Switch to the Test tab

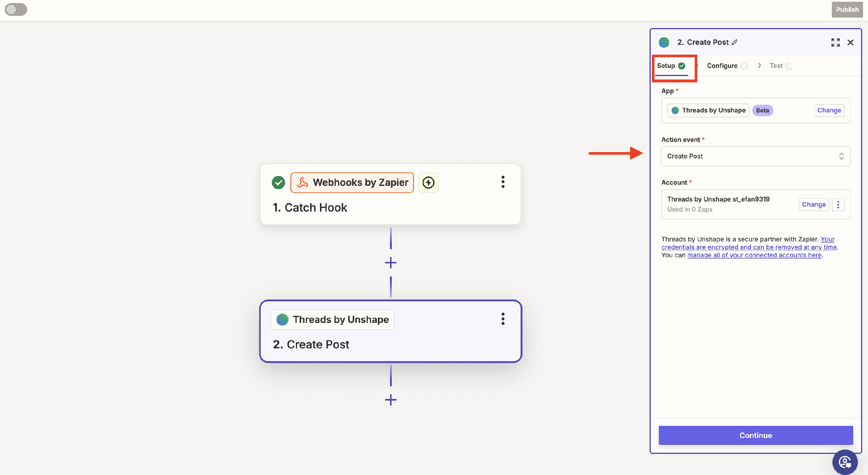[x=776, y=66]
